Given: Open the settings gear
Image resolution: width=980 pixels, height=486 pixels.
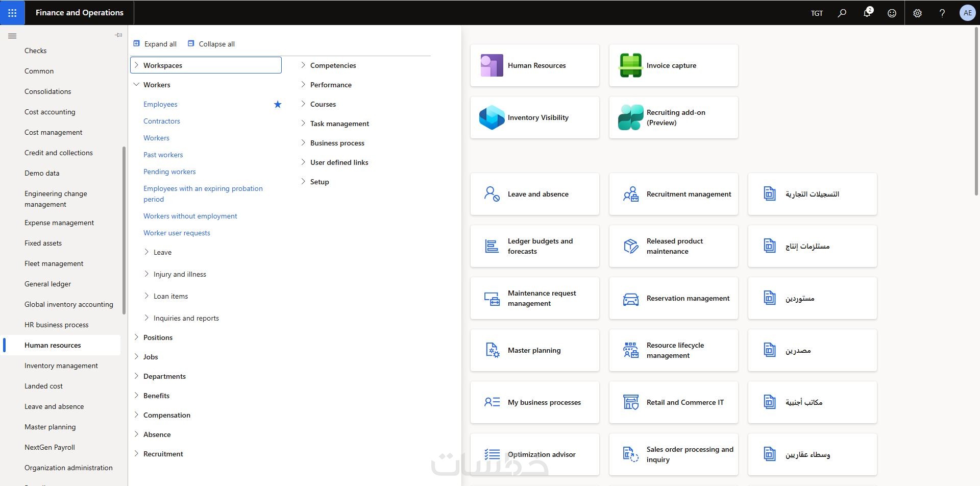Looking at the screenshot, I should tap(917, 13).
